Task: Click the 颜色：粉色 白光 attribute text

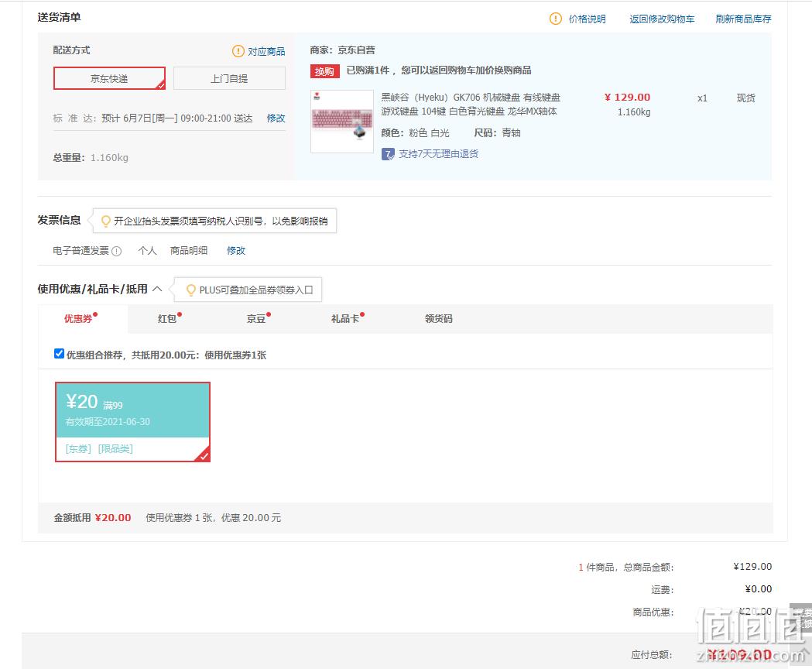Action: point(415,133)
